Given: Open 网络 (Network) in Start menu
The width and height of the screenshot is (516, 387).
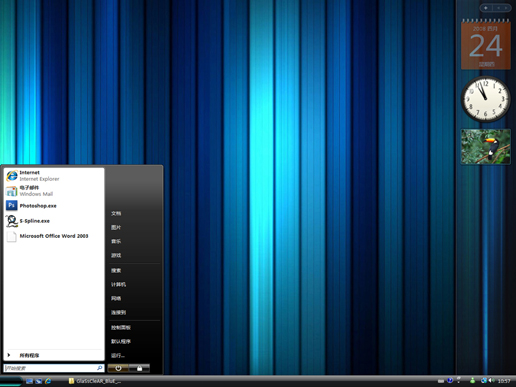Looking at the screenshot, I should (x=135, y=298).
